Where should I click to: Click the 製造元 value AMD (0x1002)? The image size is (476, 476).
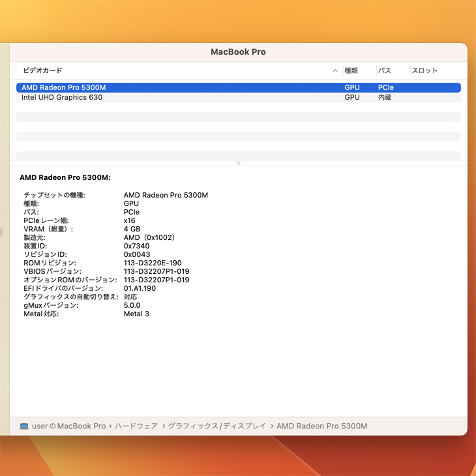coord(149,238)
